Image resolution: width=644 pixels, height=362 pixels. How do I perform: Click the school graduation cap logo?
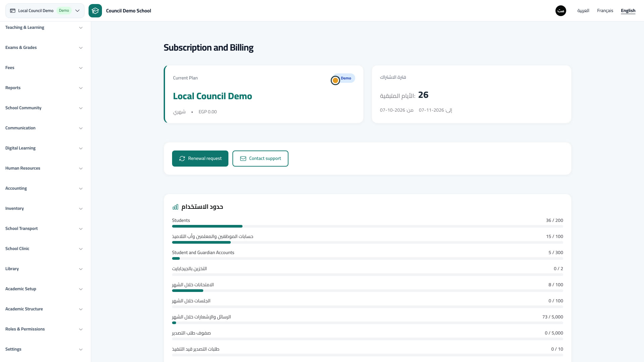[x=95, y=11]
